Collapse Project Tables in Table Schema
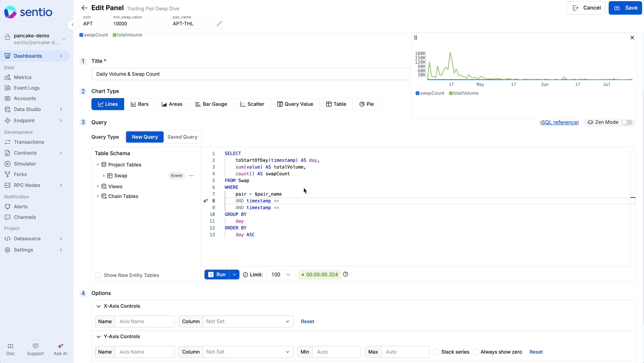Viewport: 644px width, 363px height. tap(98, 165)
